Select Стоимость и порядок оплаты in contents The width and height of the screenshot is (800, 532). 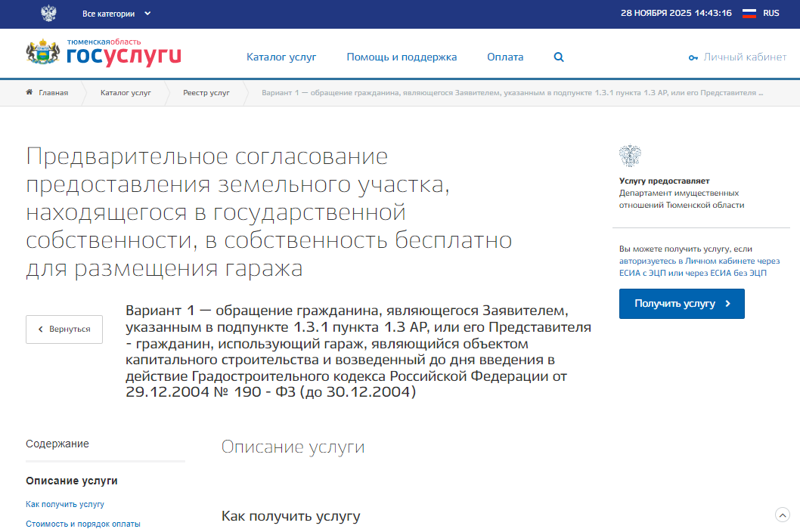click(83, 524)
